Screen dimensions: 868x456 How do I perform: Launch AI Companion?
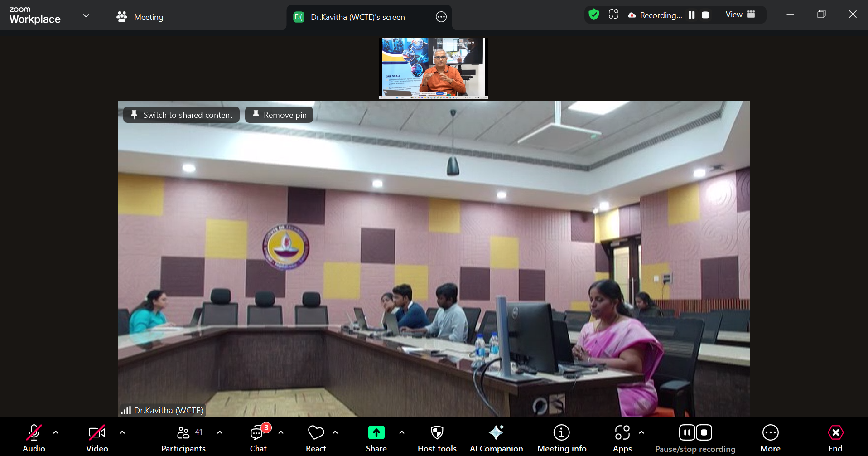496,438
